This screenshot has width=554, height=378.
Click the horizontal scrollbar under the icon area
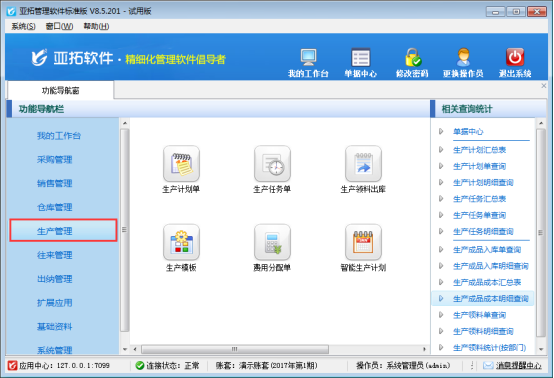click(x=235, y=349)
